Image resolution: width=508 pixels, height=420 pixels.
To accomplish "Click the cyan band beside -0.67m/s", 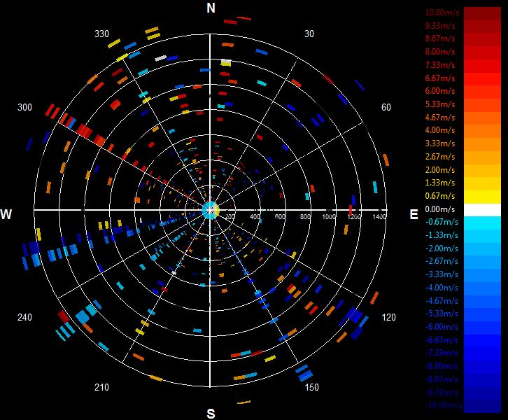I will pos(482,223).
